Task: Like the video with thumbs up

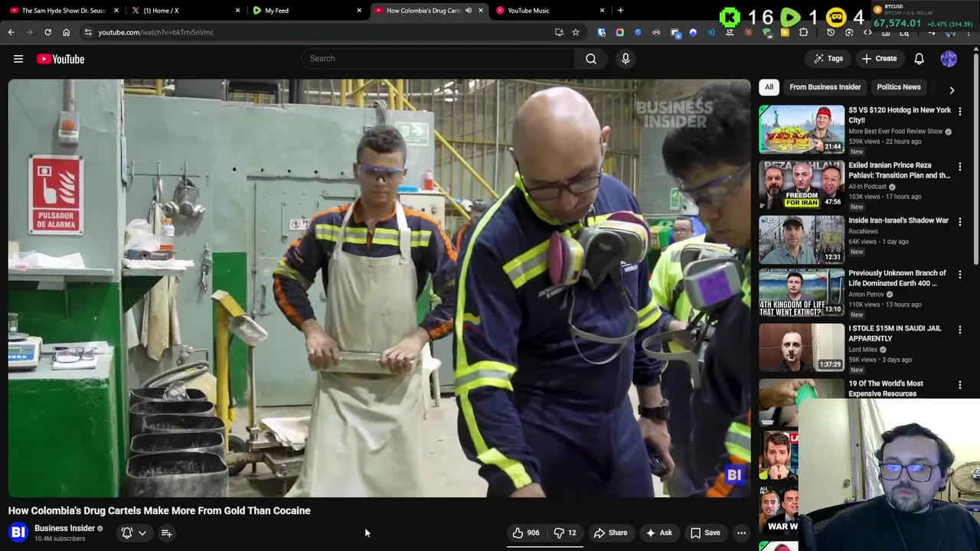Action: tap(526, 533)
